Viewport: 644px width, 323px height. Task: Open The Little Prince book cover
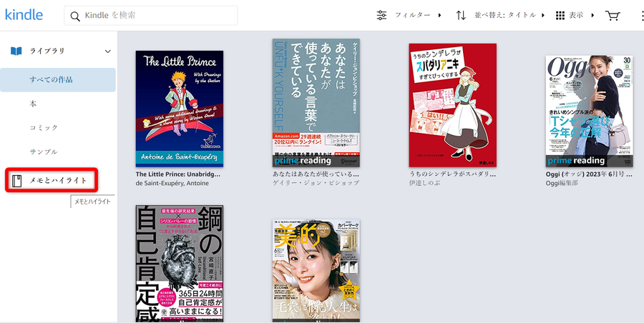click(x=180, y=109)
